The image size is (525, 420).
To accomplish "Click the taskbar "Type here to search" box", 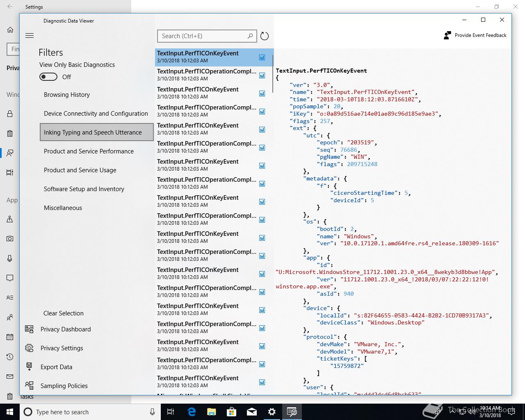I will (x=90, y=412).
